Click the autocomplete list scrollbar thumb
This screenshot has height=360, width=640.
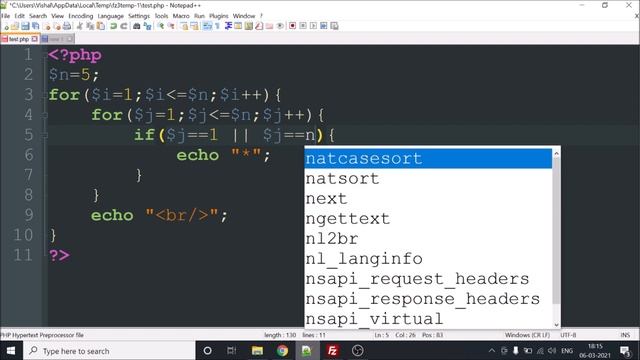point(556,231)
